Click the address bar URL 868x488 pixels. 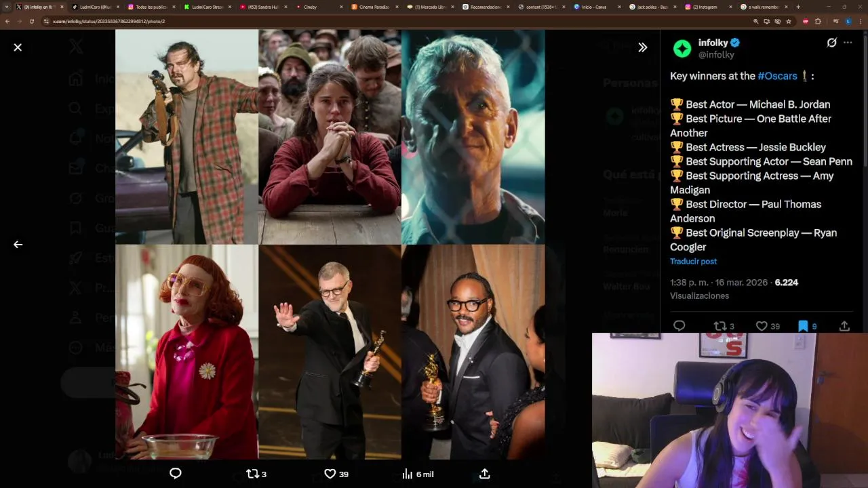(x=108, y=21)
